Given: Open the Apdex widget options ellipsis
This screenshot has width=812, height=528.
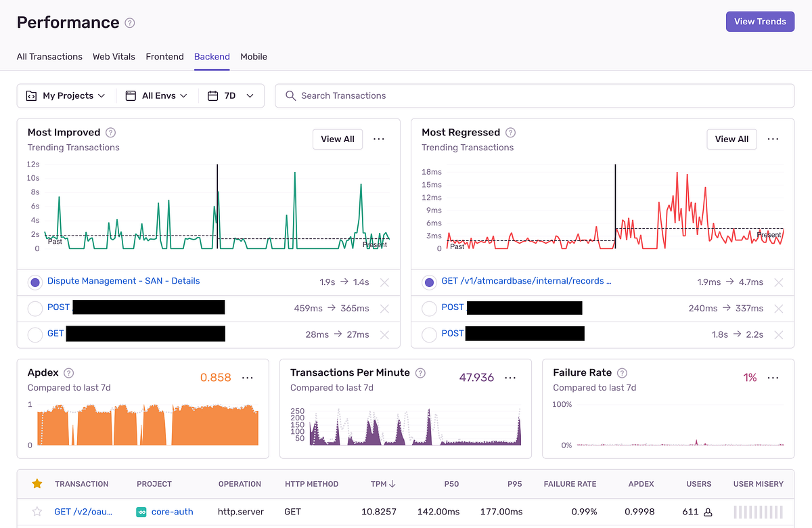Looking at the screenshot, I should [x=247, y=377].
